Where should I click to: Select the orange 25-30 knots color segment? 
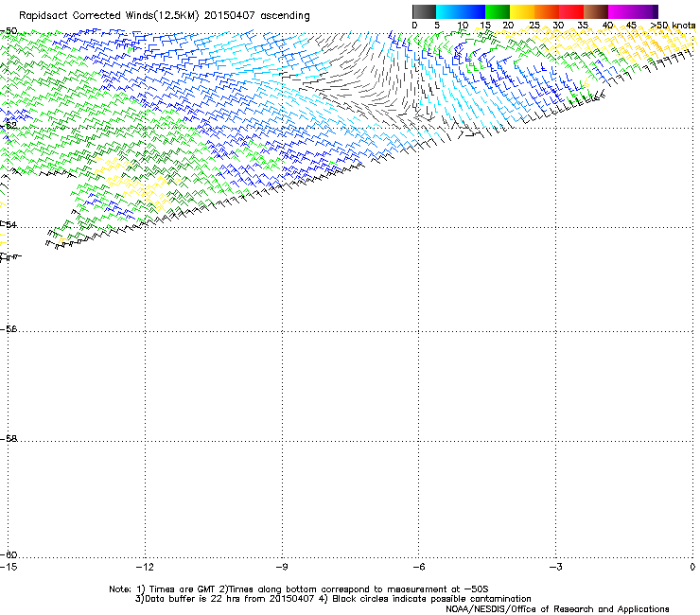(x=547, y=11)
